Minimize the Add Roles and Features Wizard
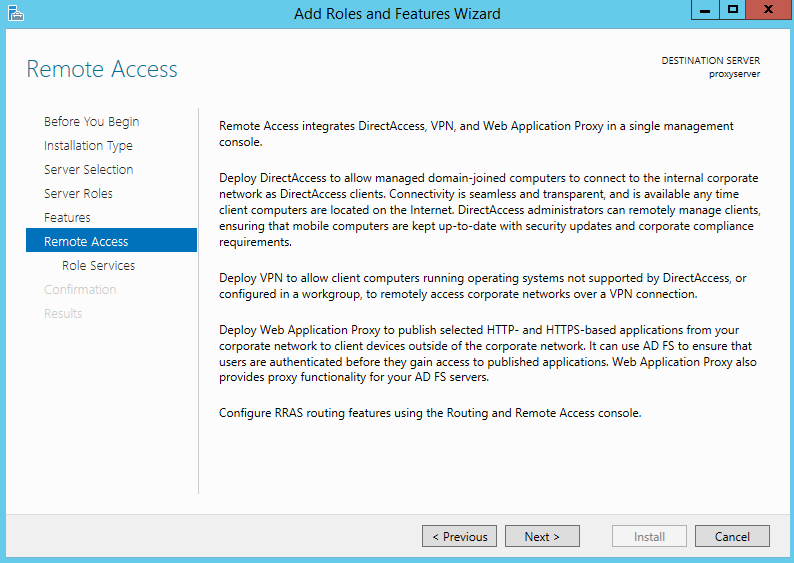This screenshot has width=794, height=563. 705,10
